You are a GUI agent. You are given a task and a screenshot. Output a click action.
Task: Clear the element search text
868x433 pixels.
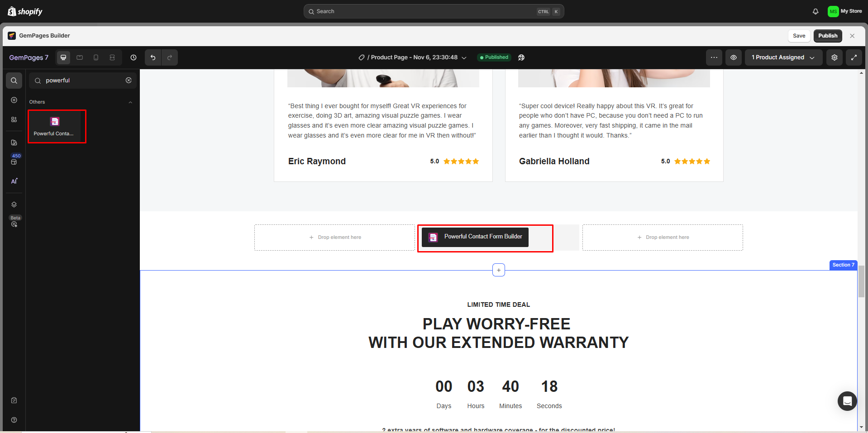click(129, 81)
